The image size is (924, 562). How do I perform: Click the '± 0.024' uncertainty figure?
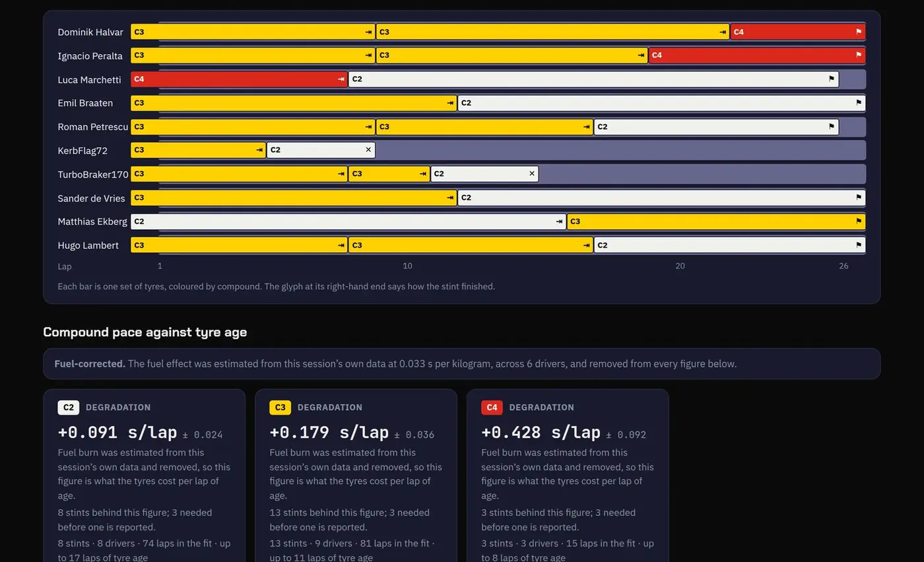tap(203, 435)
